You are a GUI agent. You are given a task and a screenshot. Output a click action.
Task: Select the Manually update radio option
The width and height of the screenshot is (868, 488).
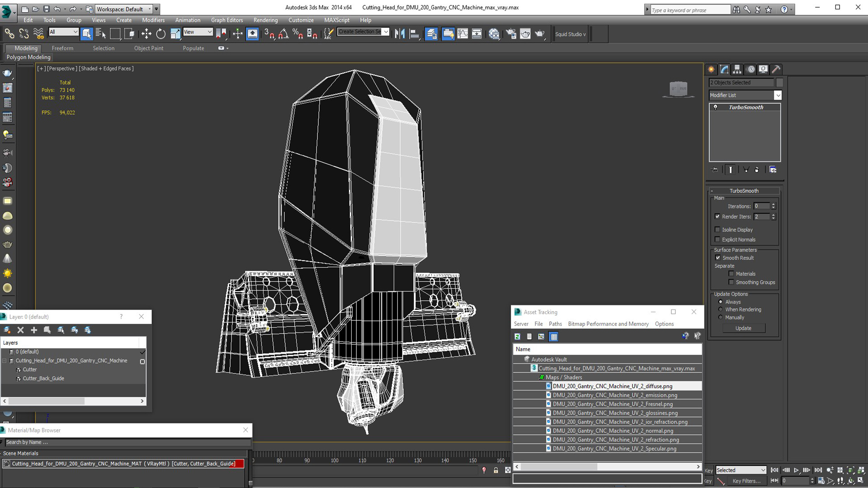pos(721,317)
